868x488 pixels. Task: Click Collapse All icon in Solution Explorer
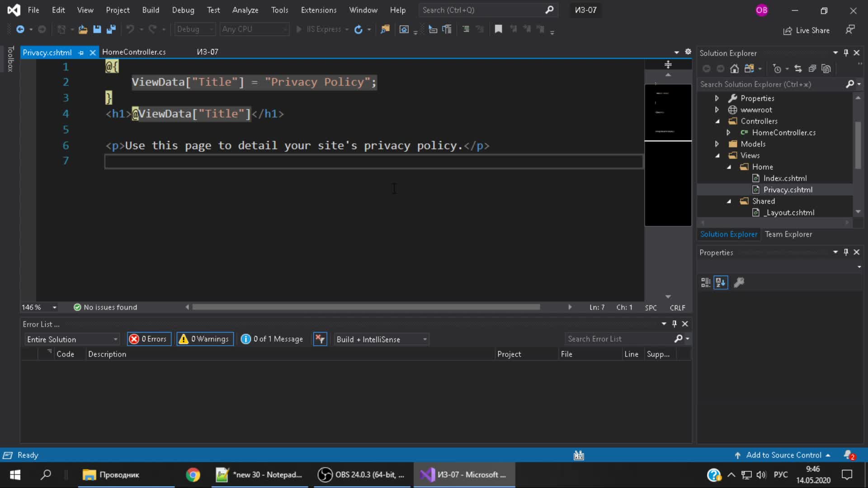point(812,69)
